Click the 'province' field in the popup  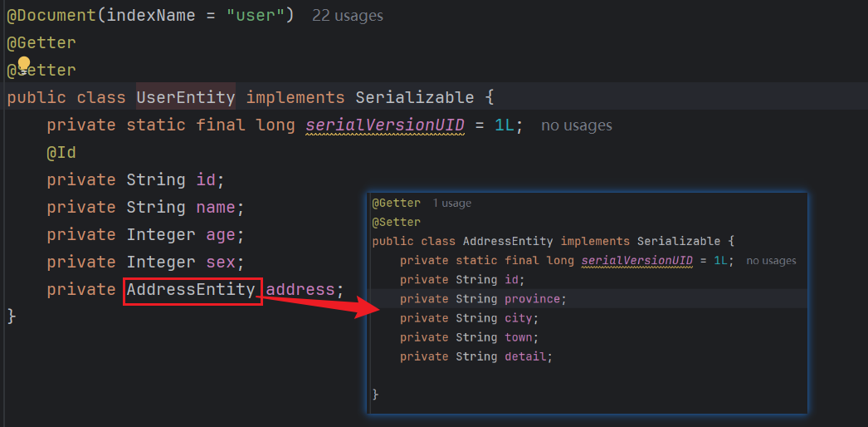533,300
